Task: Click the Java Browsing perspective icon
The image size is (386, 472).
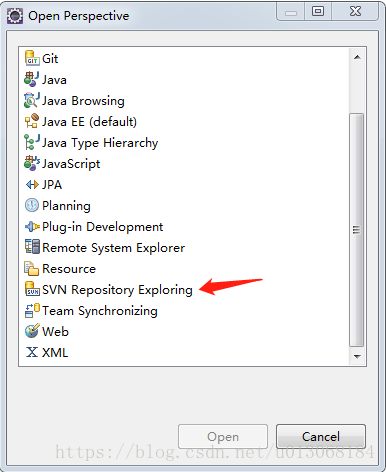Action: point(32,100)
